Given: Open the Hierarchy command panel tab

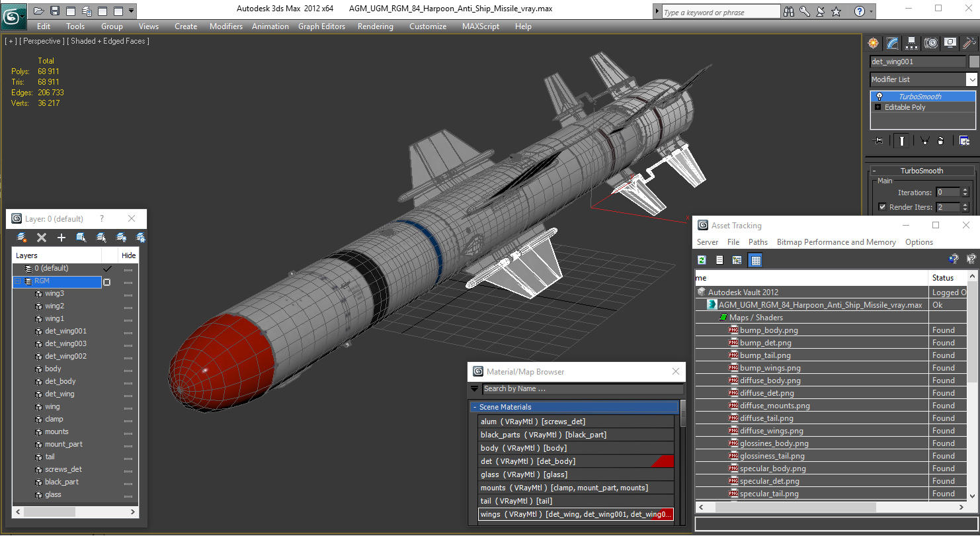Looking at the screenshot, I should 912,43.
